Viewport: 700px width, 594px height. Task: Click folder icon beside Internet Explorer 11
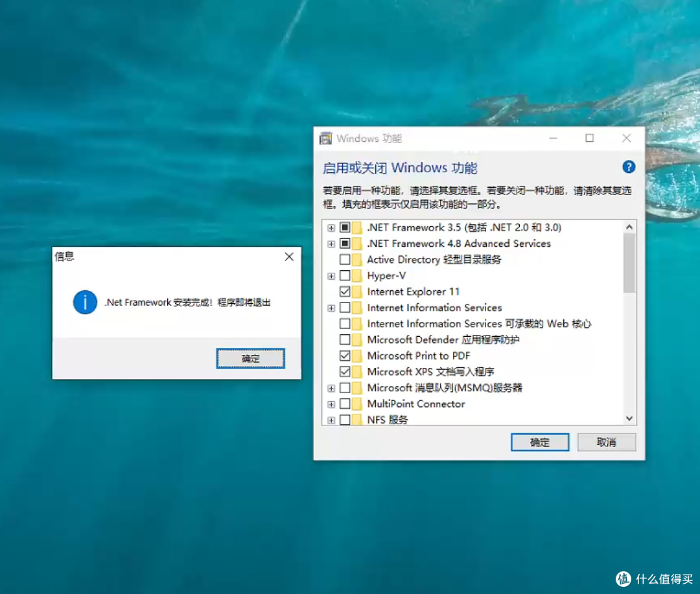356,291
